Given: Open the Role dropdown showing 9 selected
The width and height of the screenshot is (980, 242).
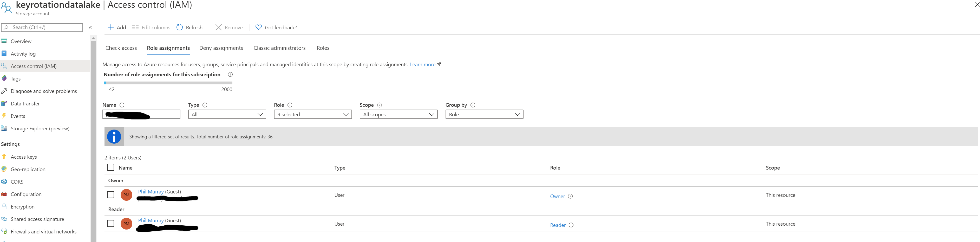Looking at the screenshot, I should (313, 114).
